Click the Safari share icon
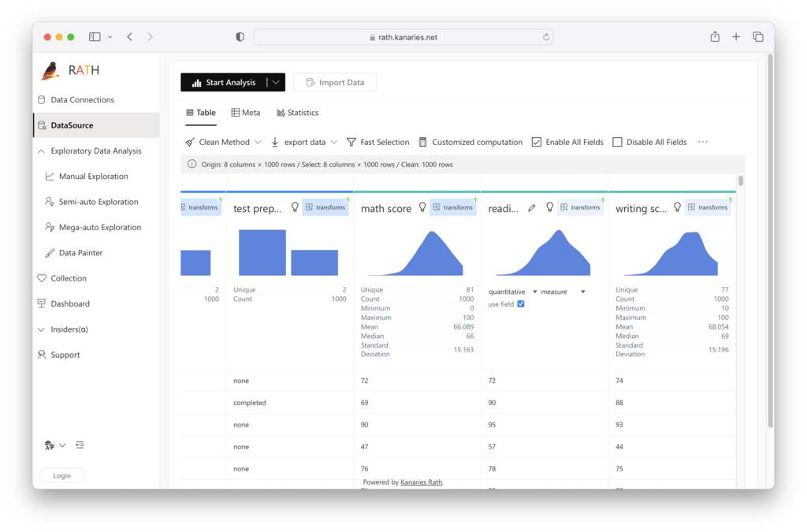 [715, 37]
